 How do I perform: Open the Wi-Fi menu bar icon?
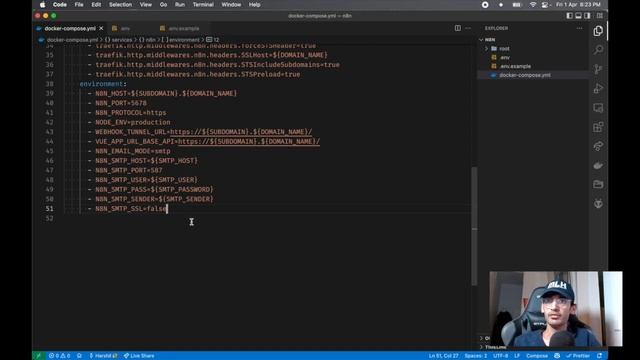pos(533,4)
